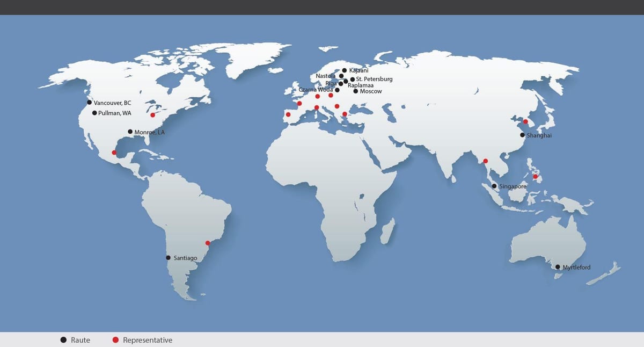
Task: Select the red representative dot in Brazil
Action: click(x=208, y=243)
